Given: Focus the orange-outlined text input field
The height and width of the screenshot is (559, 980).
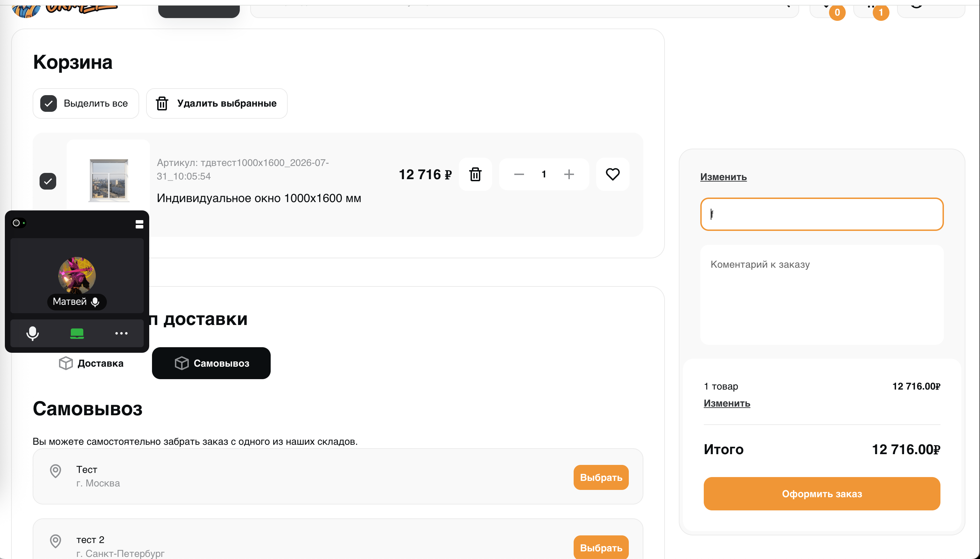Looking at the screenshot, I should coord(821,214).
